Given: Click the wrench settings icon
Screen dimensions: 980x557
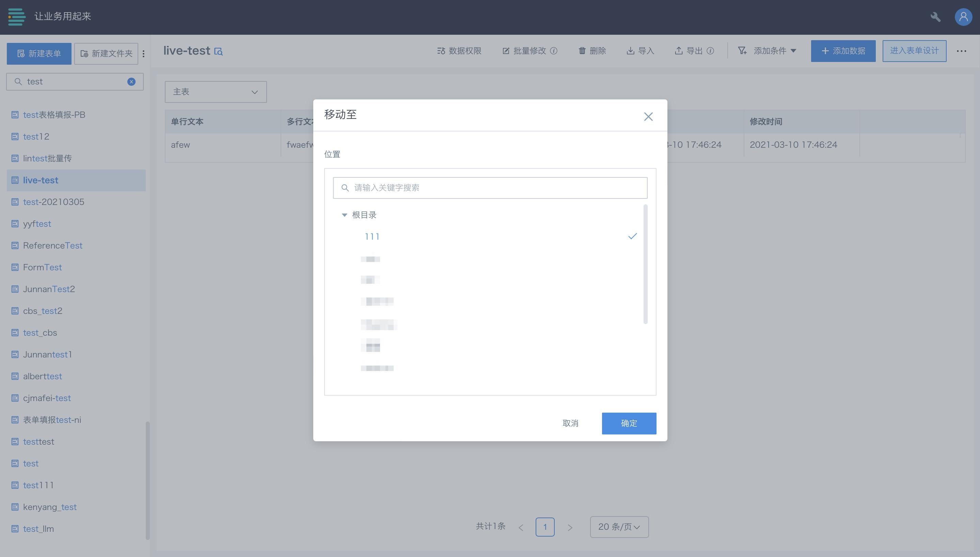Looking at the screenshot, I should (935, 17).
